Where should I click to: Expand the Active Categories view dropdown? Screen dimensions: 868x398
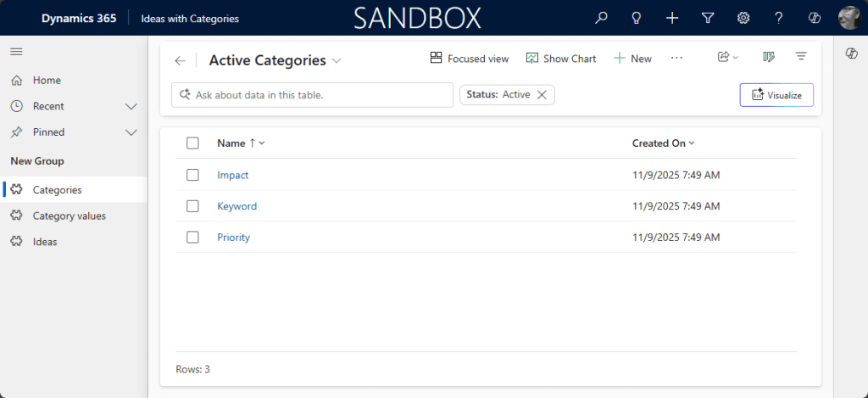tap(337, 60)
